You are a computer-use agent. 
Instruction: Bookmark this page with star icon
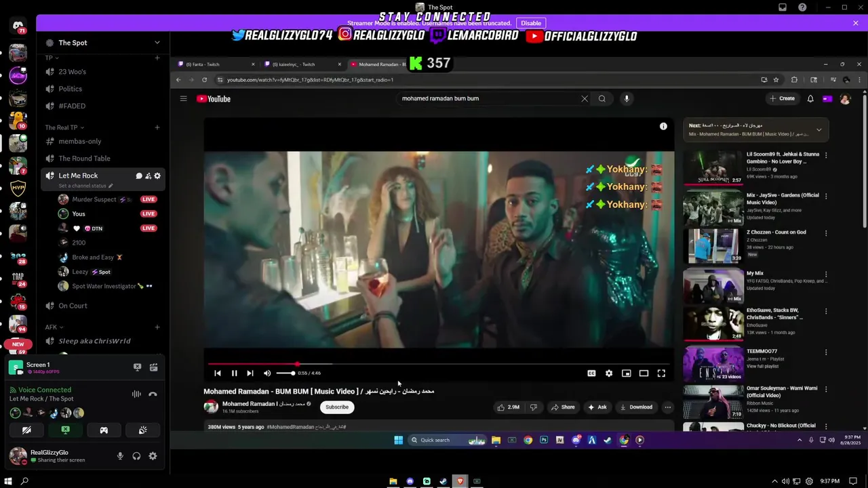776,80
